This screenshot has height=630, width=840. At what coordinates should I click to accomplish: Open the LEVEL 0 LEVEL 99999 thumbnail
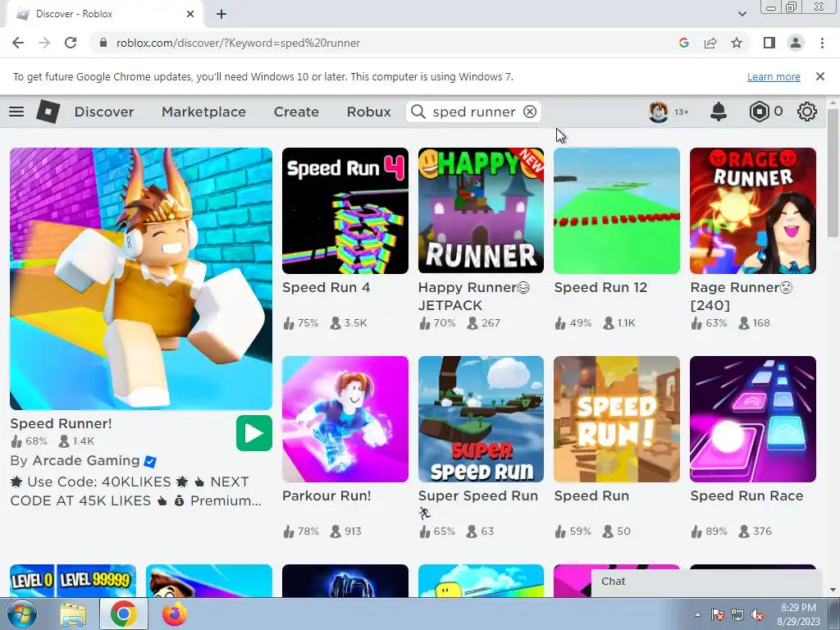point(73,581)
